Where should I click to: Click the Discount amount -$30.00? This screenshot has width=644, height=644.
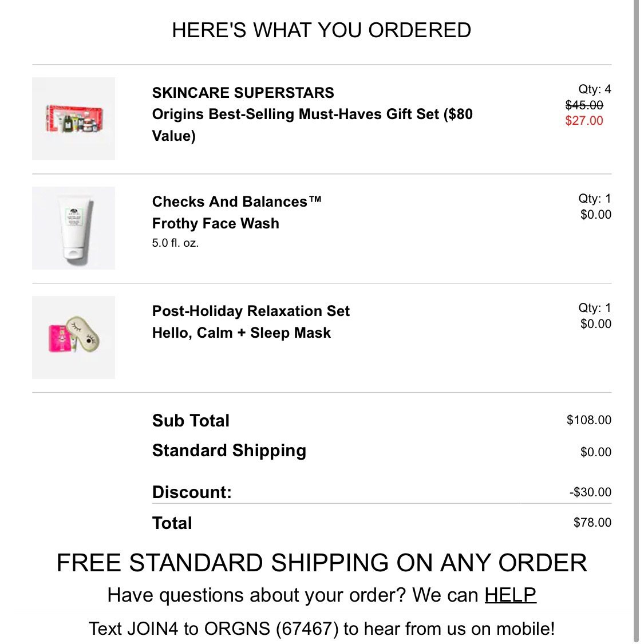(x=590, y=492)
